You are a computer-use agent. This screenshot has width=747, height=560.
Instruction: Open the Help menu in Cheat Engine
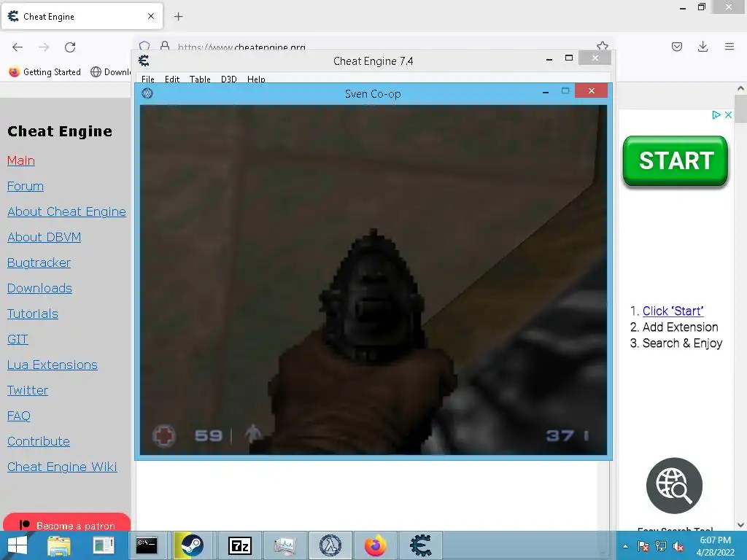click(256, 79)
